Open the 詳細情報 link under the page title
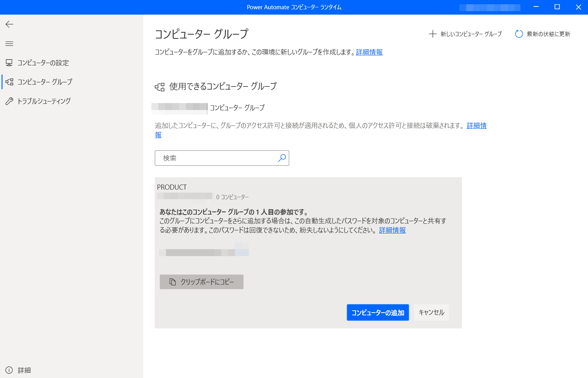 pos(369,52)
